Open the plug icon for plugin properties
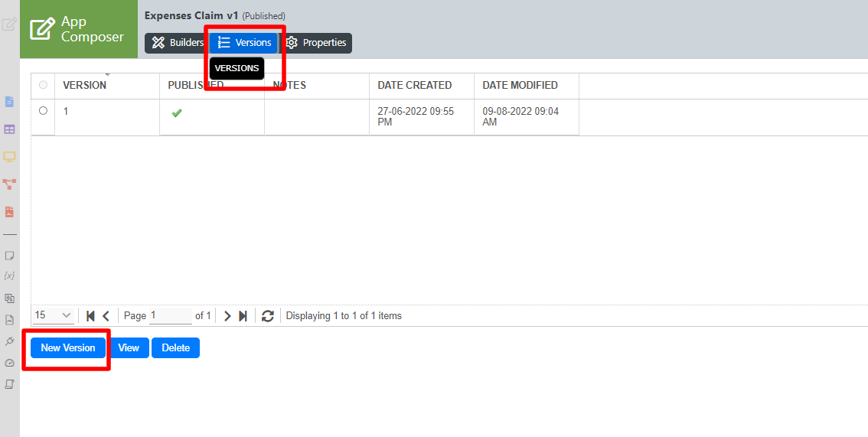 9,341
